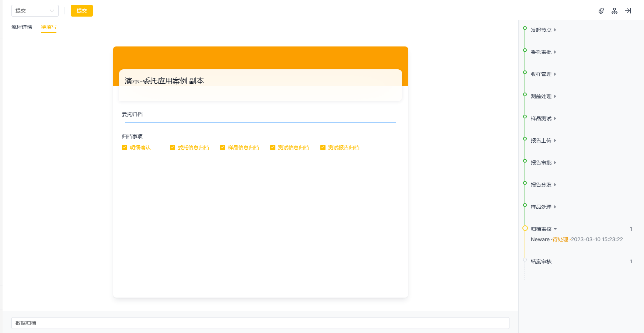Switch to the 待填写 tab
Screen dimensions: 644x333
pos(49,27)
